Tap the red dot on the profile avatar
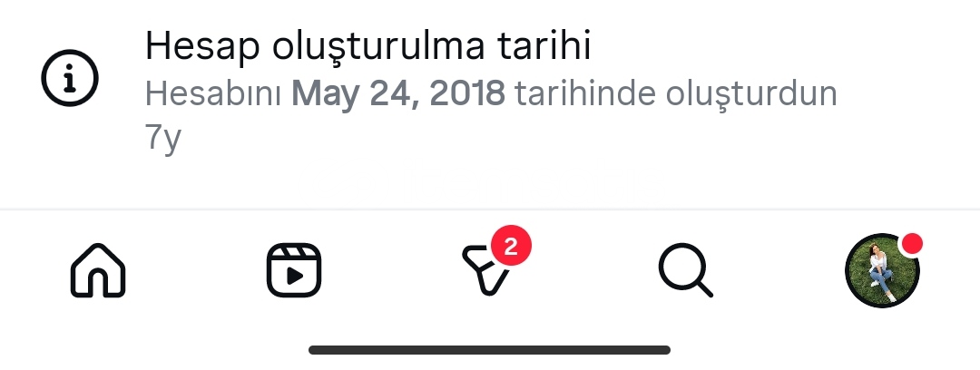Screen dimensions: 980x370 click(913, 243)
